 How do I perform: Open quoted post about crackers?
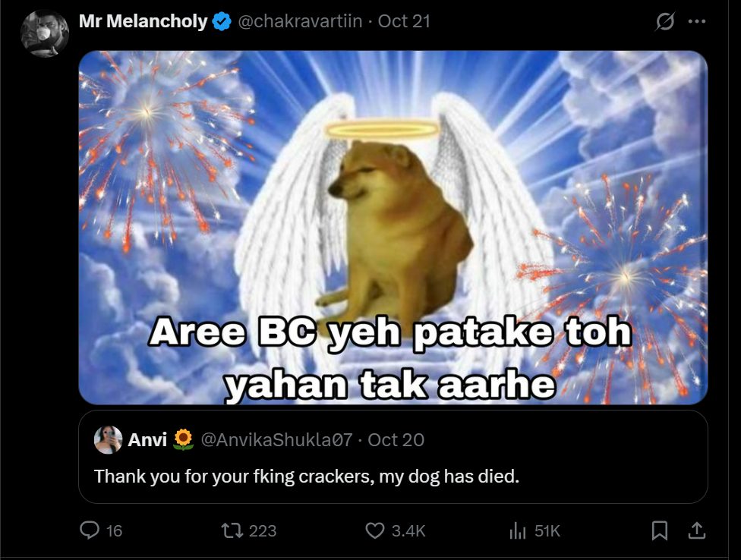coord(393,457)
